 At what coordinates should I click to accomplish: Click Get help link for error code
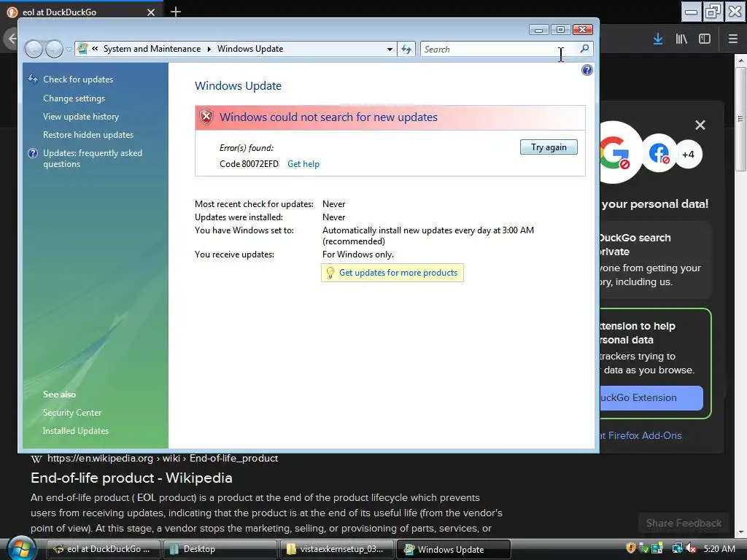tap(303, 164)
